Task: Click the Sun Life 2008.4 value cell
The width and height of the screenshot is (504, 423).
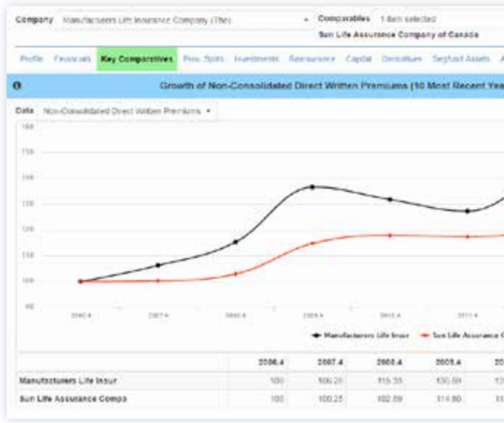Action: point(390,399)
